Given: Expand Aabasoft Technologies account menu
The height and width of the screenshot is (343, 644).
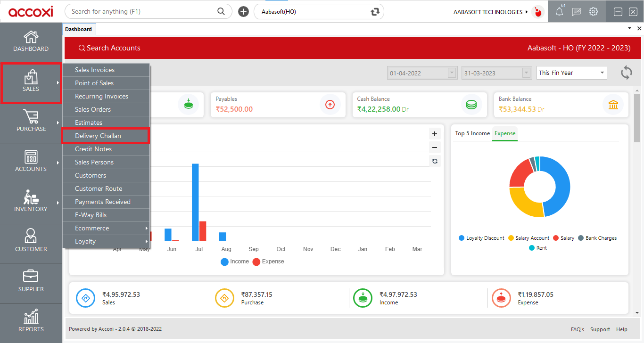Looking at the screenshot, I should [491, 12].
